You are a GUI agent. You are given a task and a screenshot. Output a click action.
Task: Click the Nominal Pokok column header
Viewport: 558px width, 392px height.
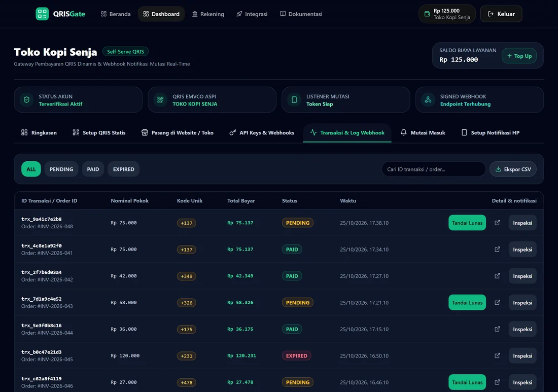129,201
